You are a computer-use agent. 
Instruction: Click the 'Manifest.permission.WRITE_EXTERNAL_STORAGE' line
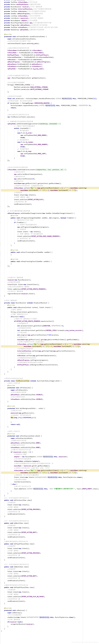point(31,89)
